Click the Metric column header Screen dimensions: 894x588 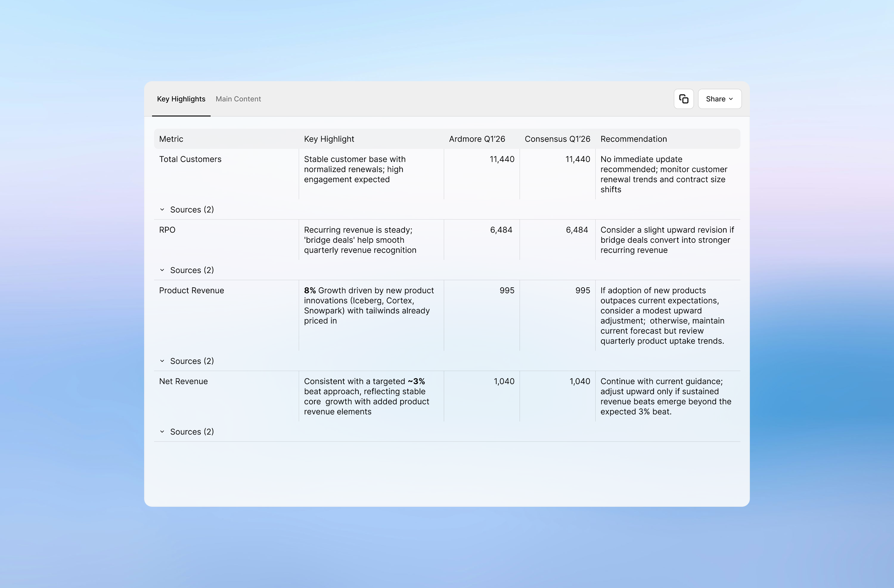(171, 139)
